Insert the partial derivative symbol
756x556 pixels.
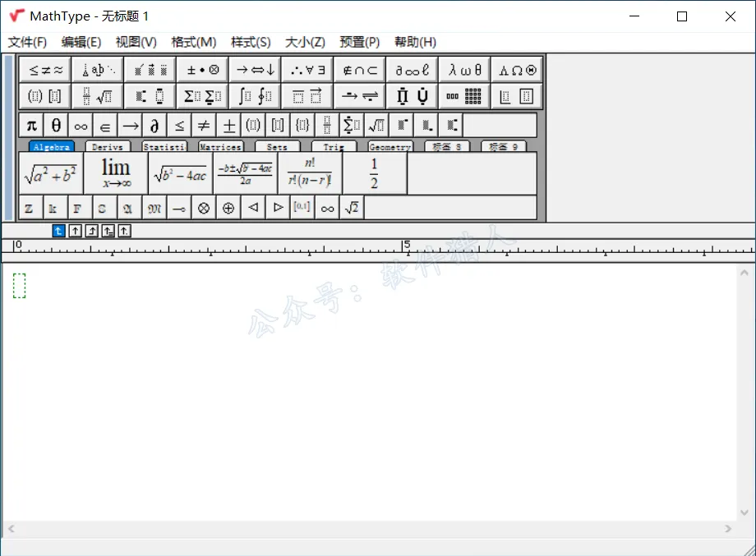point(154,126)
